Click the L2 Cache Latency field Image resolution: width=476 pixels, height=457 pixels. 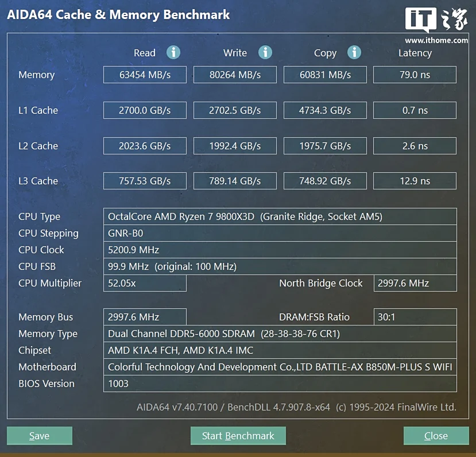pos(415,146)
